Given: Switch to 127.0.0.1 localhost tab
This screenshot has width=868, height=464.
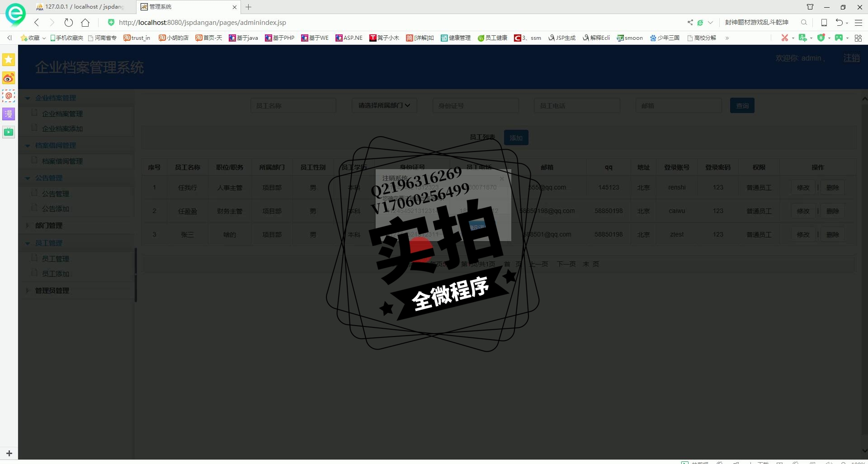Looking at the screenshot, I should click(84, 7).
